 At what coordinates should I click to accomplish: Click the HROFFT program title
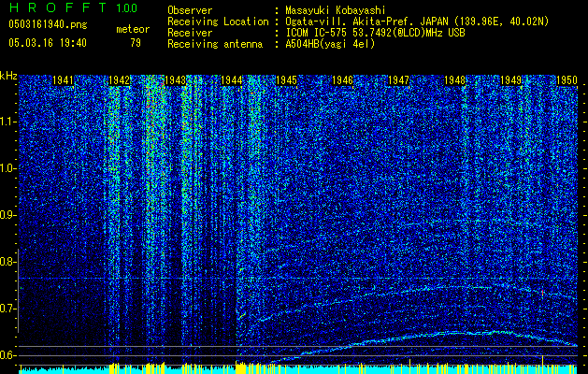[x=50, y=8]
